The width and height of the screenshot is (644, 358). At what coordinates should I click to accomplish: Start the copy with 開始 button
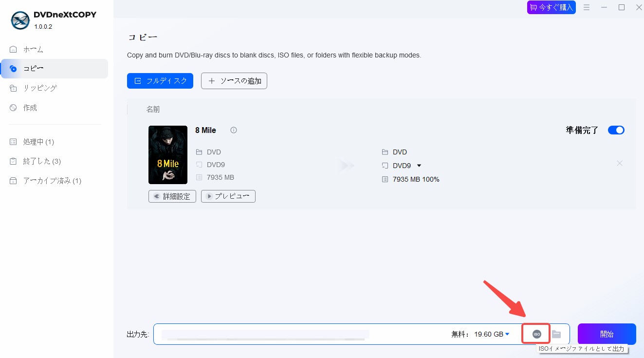click(x=607, y=334)
